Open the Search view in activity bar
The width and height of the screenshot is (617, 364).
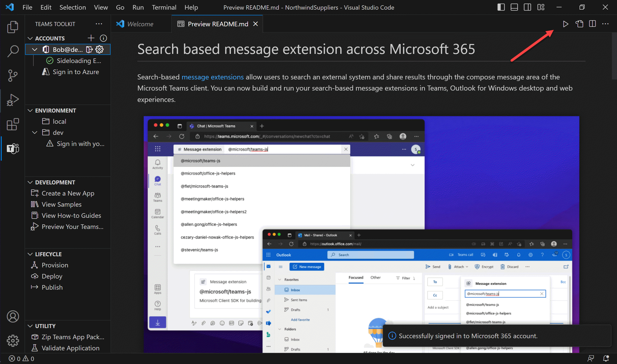click(13, 51)
